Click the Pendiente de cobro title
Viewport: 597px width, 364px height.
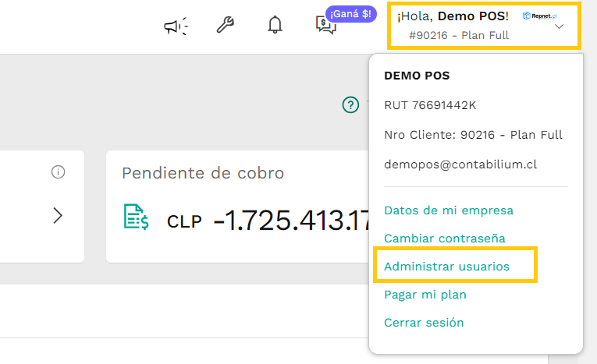click(x=203, y=174)
